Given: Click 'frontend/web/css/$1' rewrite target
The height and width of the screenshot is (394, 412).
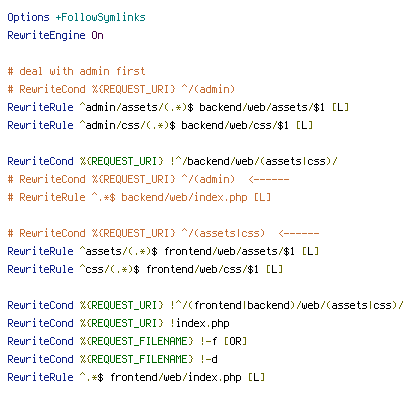Looking at the screenshot, I should coord(202,269).
